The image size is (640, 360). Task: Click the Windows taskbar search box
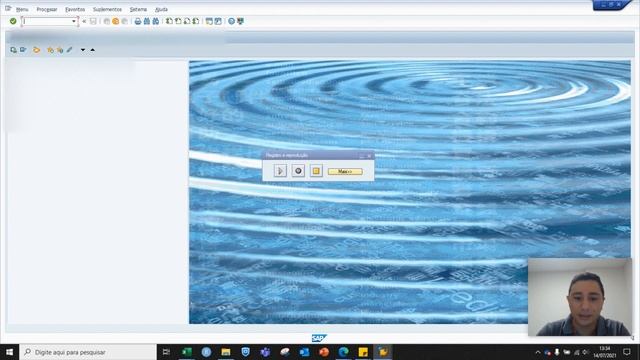pyautogui.click(x=88, y=352)
